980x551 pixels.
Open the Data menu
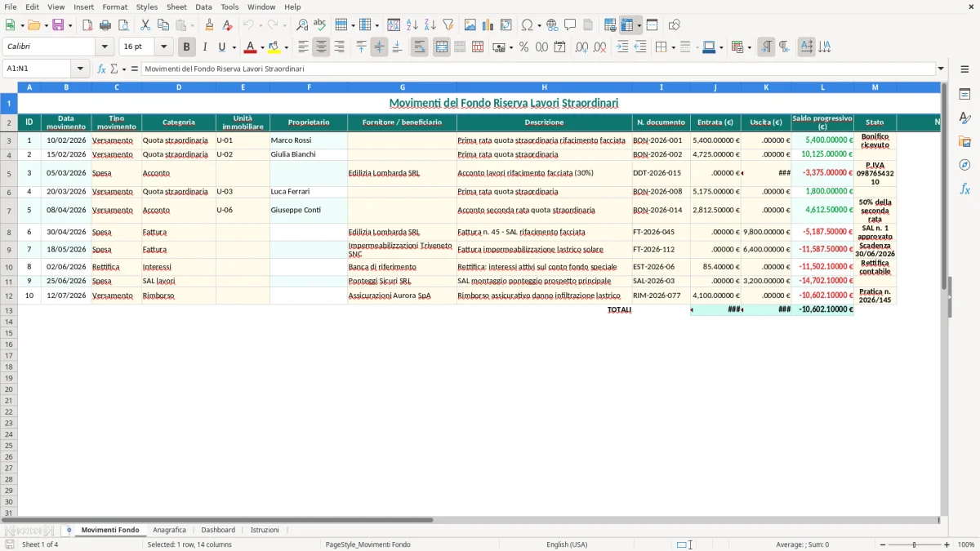point(203,7)
